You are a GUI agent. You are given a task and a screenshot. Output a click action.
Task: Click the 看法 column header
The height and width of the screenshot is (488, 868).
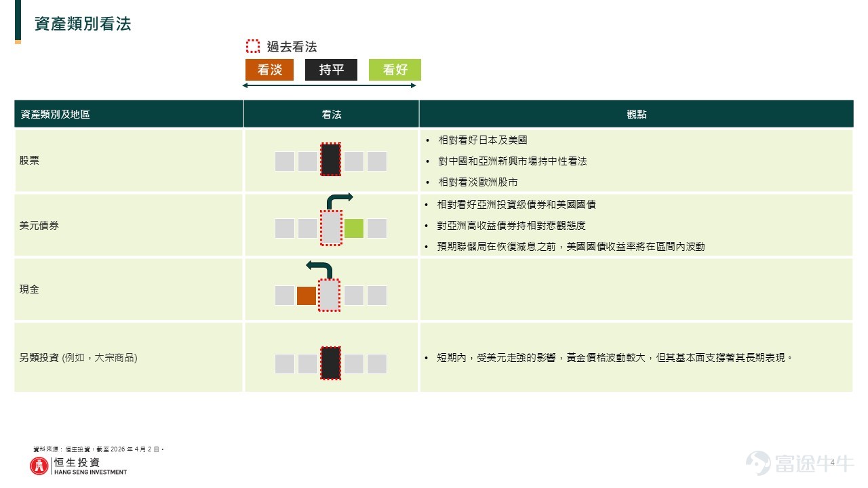[x=332, y=115]
